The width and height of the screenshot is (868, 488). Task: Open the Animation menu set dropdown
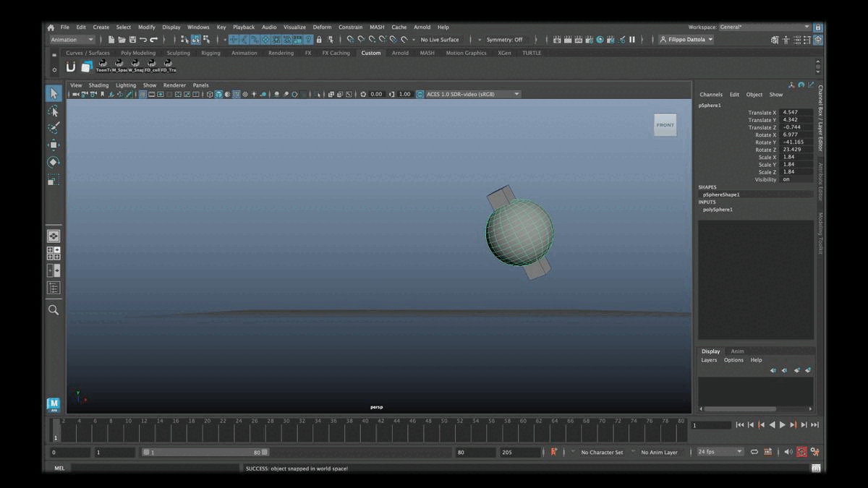(72, 40)
